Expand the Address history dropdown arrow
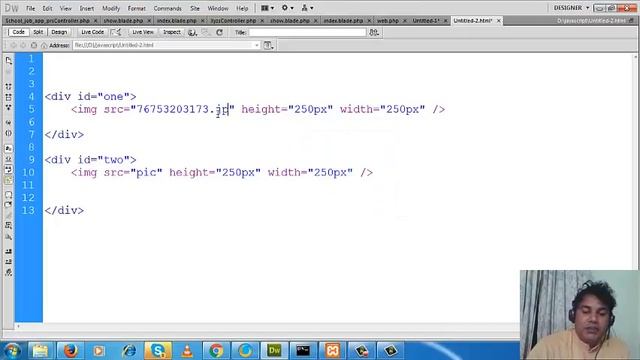The height and width of the screenshot is (360, 640). coord(257,45)
